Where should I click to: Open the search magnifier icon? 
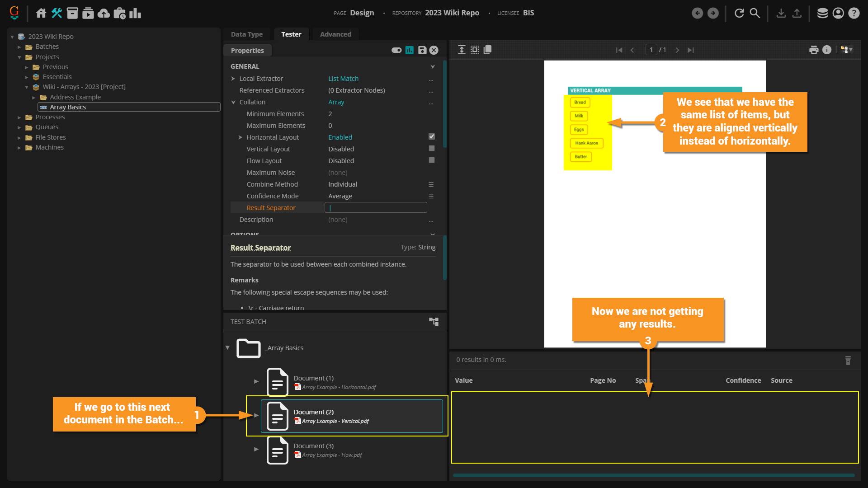[755, 13]
